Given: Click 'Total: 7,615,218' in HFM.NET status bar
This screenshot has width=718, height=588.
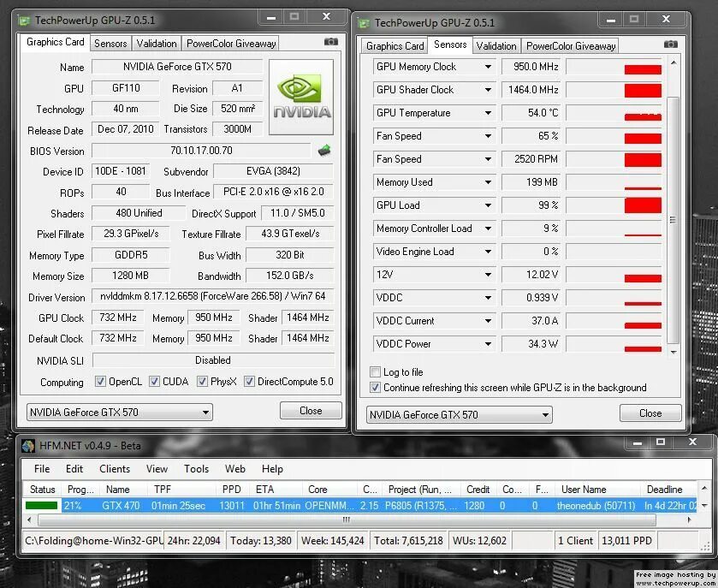Looking at the screenshot, I should 408,541.
